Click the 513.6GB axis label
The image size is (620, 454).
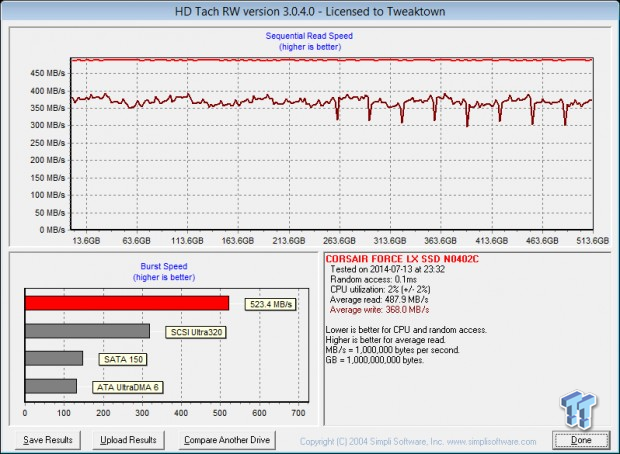click(592, 240)
